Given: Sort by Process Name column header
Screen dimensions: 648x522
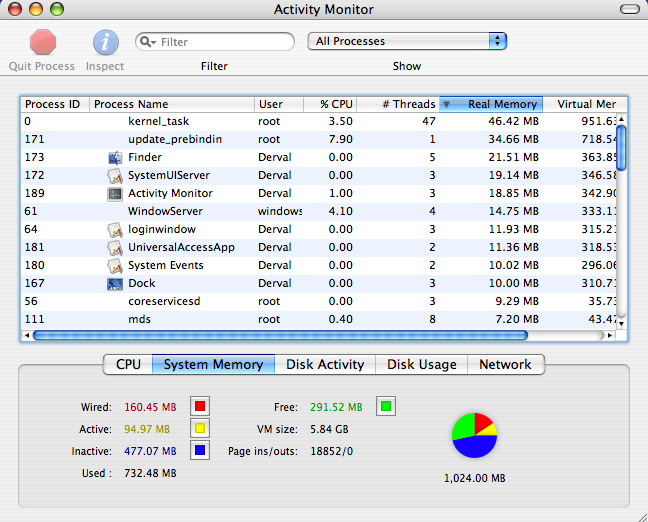Looking at the screenshot, I should [x=172, y=104].
